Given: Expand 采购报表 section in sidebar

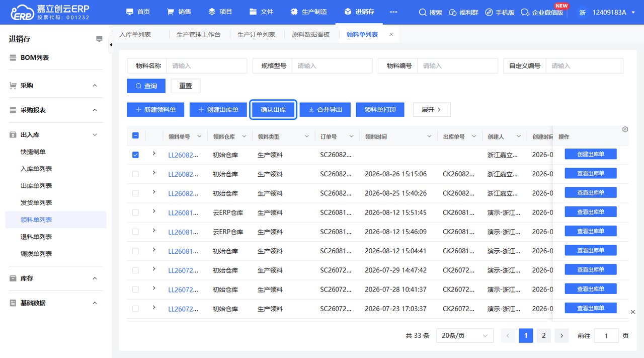Looking at the screenshot, I should [95, 110].
